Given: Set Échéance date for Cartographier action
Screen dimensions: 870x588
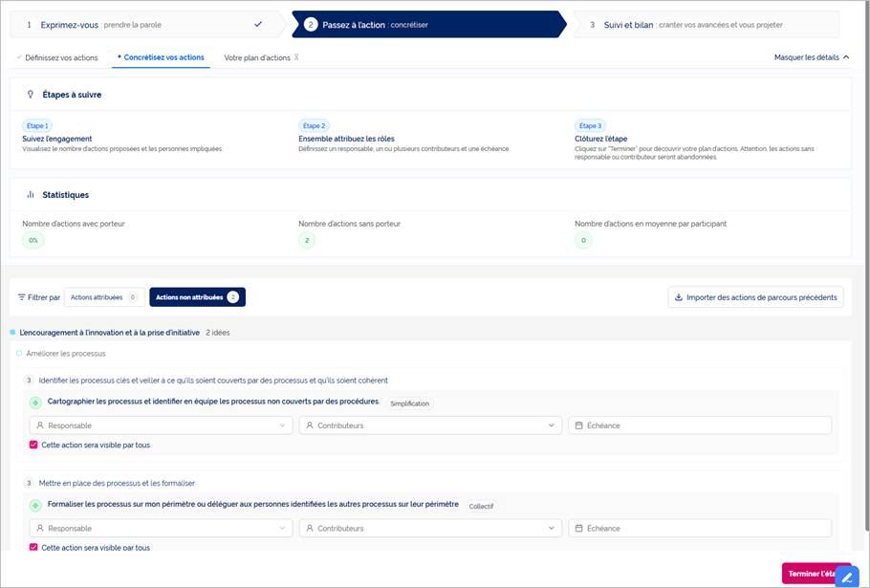Looking at the screenshot, I should pyautogui.click(x=700, y=425).
